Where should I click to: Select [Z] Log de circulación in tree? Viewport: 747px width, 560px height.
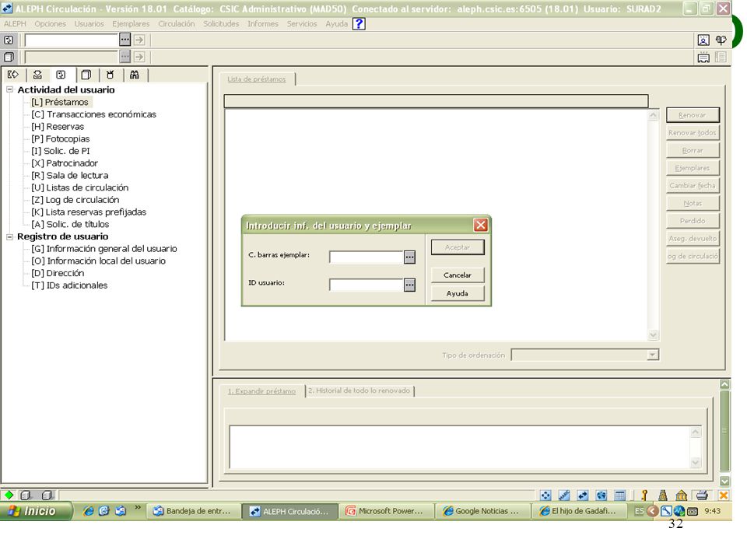pyautogui.click(x=75, y=200)
